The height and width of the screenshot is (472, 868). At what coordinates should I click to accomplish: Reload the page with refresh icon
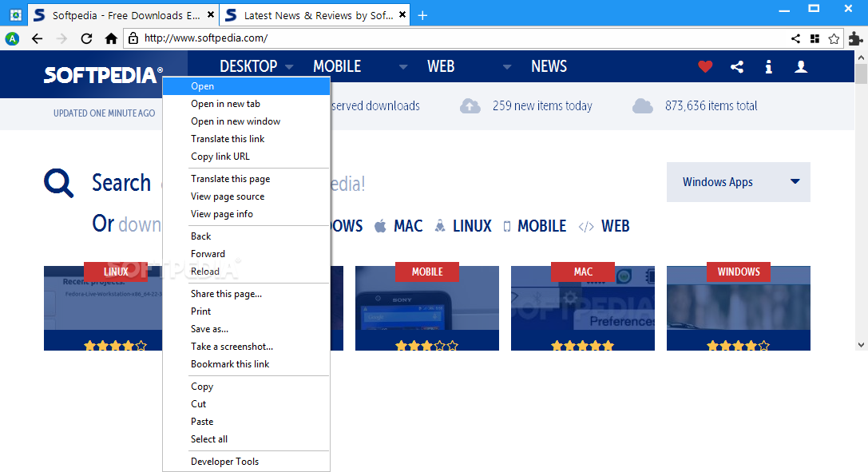[86, 38]
